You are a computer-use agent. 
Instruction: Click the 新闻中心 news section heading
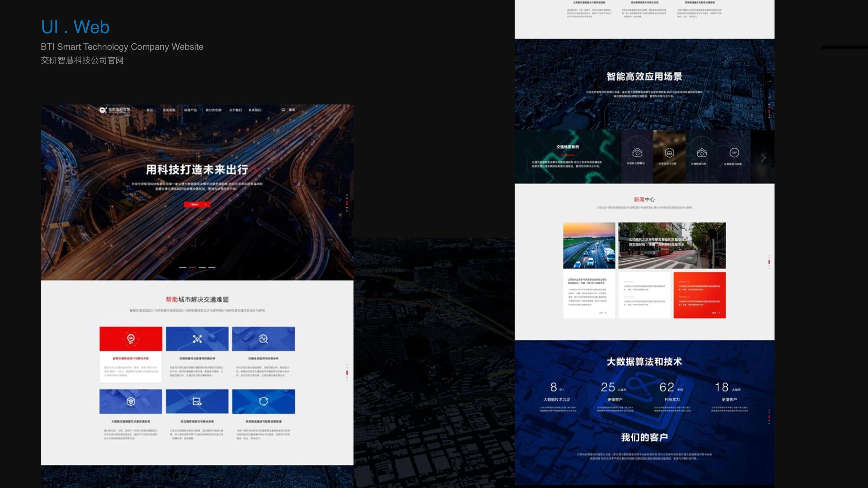click(644, 200)
